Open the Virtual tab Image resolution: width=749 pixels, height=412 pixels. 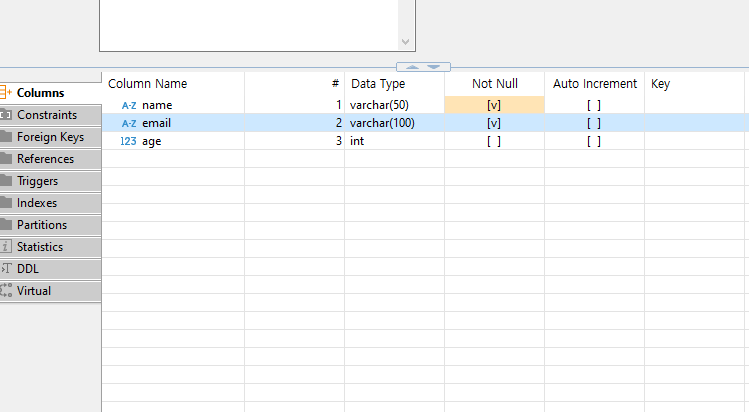tap(50, 291)
